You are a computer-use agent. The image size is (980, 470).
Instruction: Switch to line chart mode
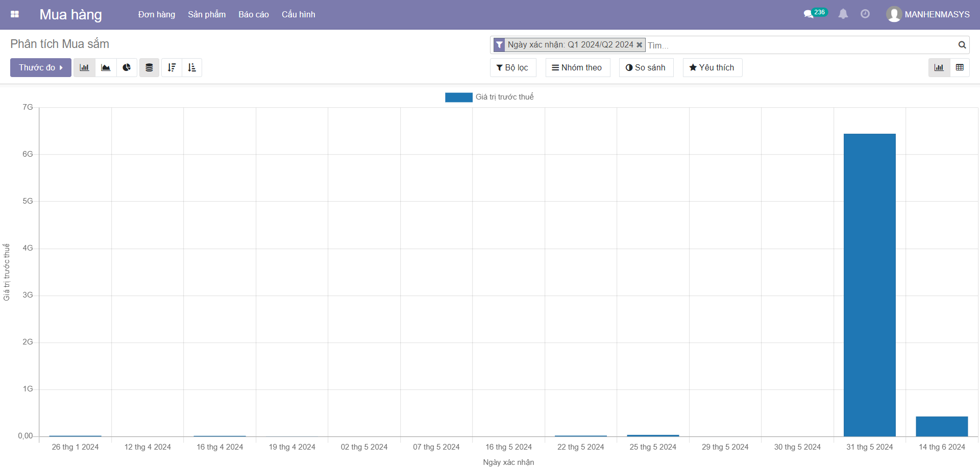(106, 67)
